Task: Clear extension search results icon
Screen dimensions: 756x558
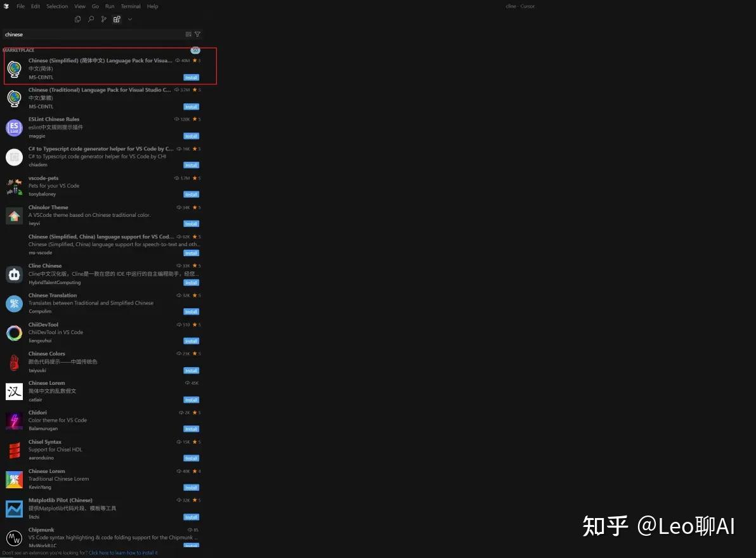Action: 188,34
